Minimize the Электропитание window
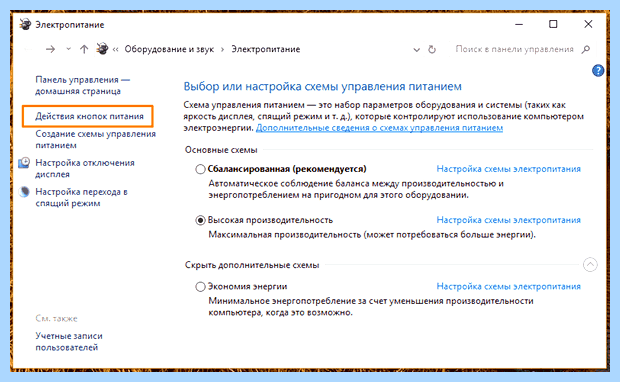 click(x=519, y=25)
